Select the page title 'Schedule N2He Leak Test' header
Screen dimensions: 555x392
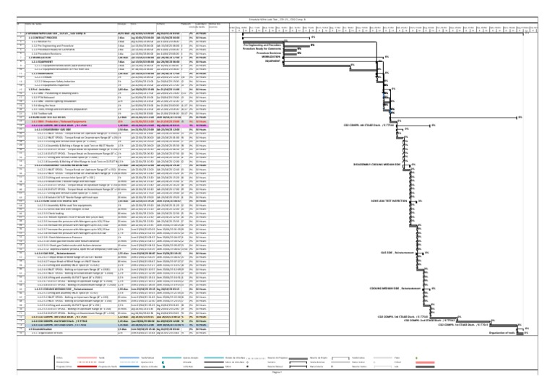pyautogui.click(x=277, y=19)
